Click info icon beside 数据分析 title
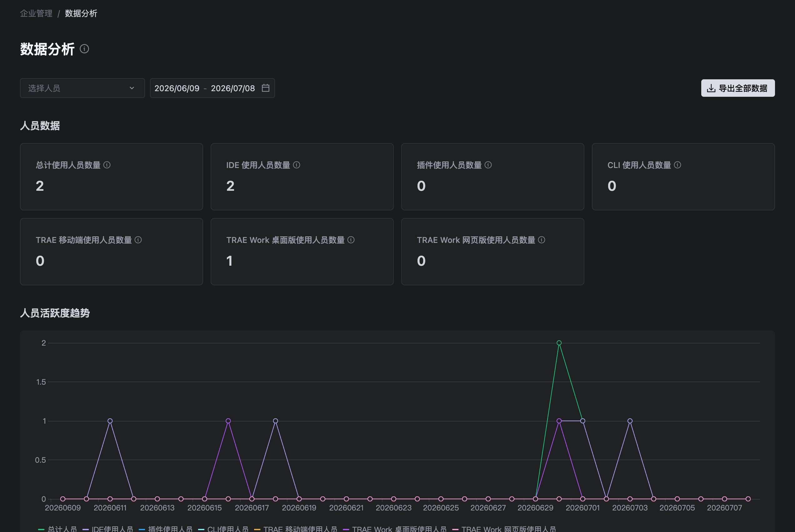The height and width of the screenshot is (532, 795). point(84,49)
